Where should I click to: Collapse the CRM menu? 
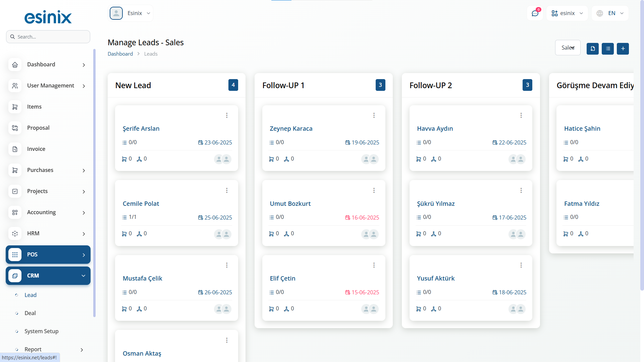(84, 276)
